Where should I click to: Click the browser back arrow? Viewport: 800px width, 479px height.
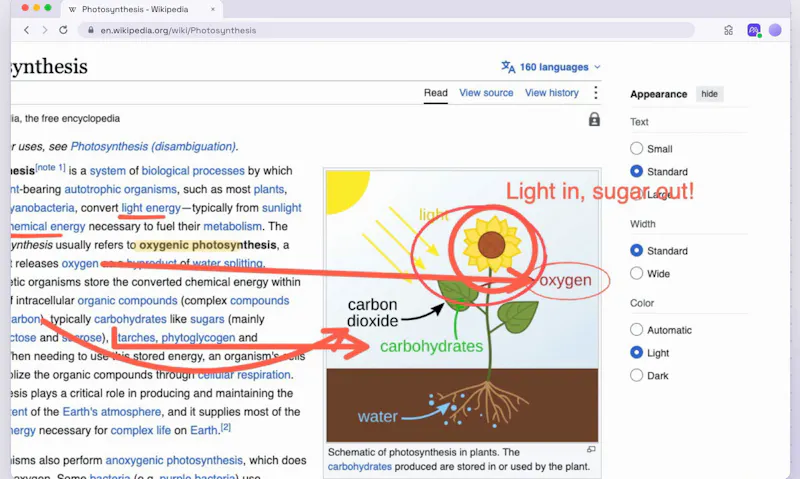27,30
